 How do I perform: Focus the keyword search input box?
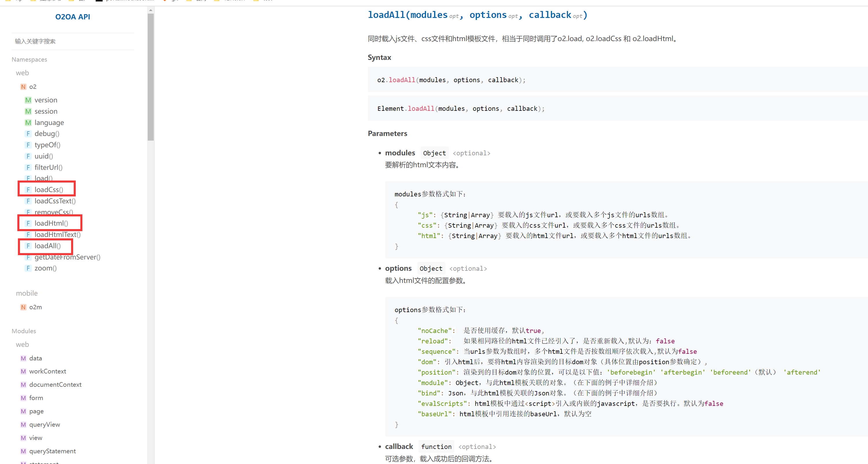click(73, 41)
